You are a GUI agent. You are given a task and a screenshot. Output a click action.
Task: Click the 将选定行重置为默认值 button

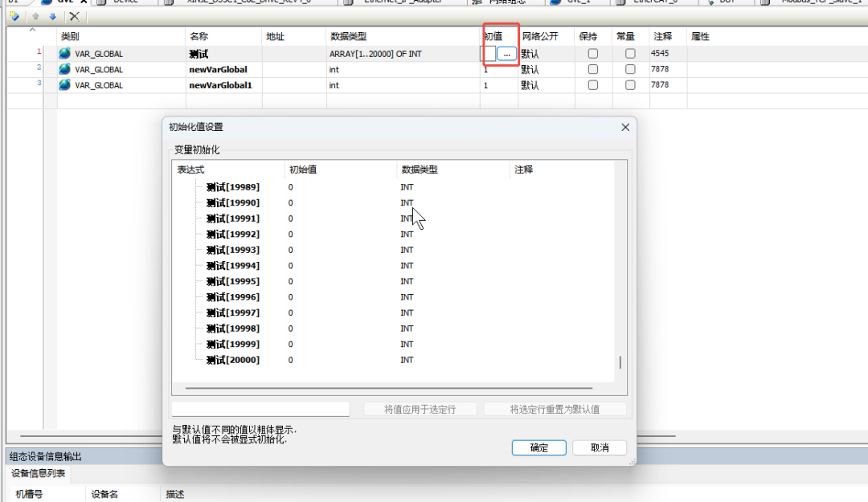pos(555,410)
